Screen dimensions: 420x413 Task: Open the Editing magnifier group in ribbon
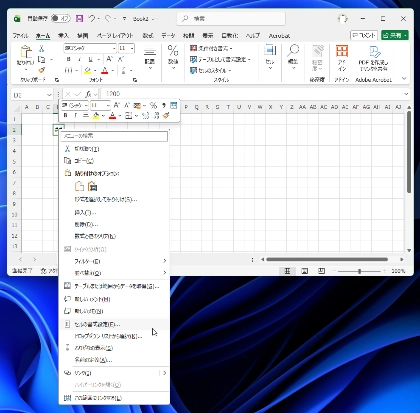pyautogui.click(x=293, y=57)
